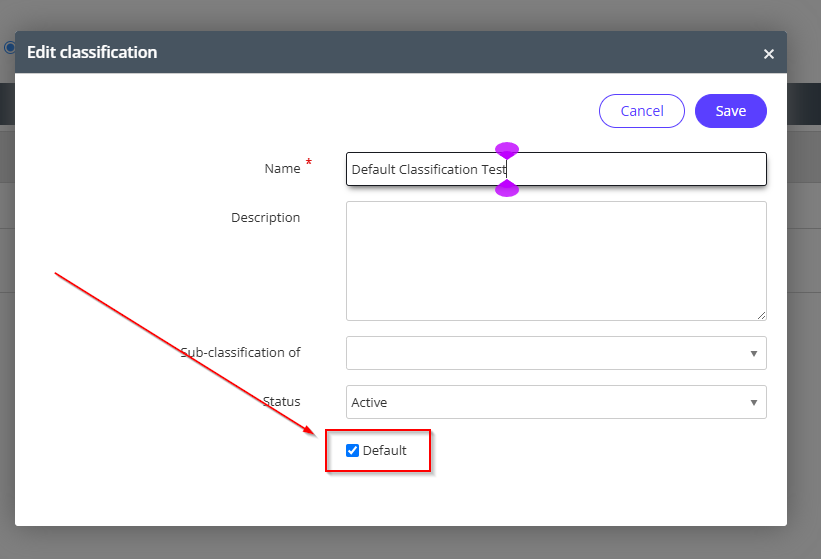This screenshot has width=821, height=559.
Task: Click the Status field label
Action: (281, 402)
